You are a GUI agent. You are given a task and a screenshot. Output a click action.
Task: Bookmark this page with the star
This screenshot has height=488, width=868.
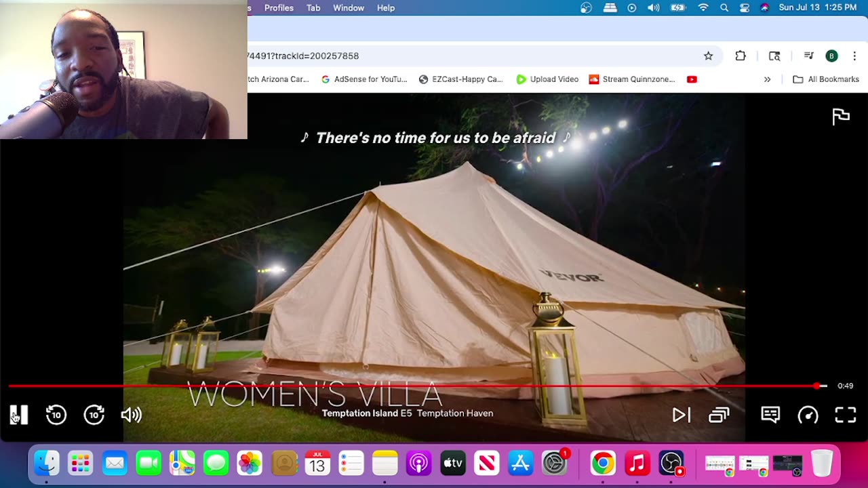pos(708,56)
